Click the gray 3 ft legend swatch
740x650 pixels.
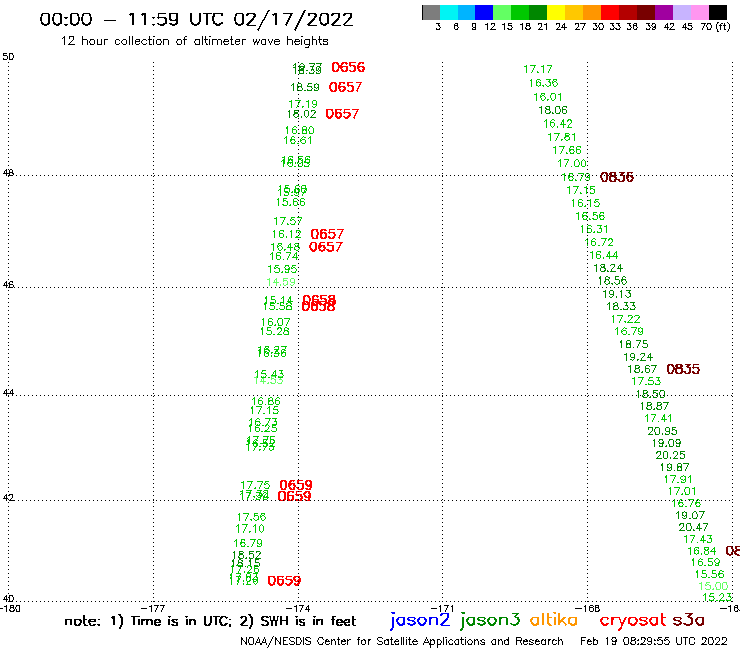point(431,12)
